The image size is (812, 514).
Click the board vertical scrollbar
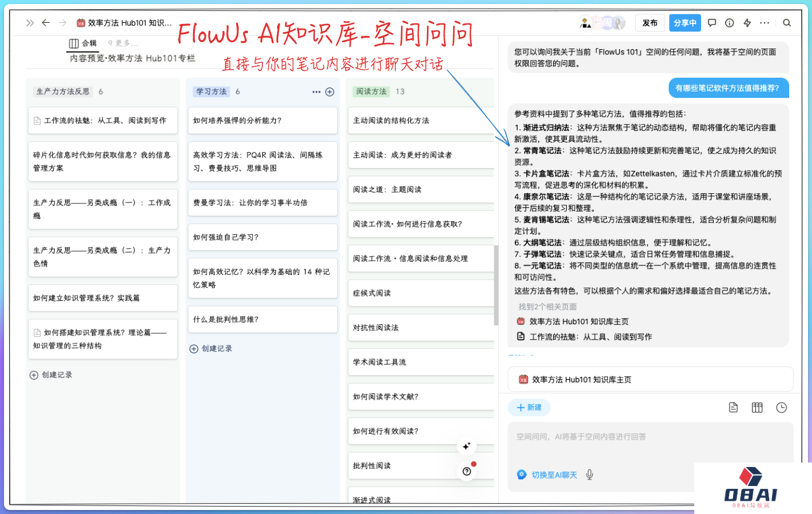pos(496,285)
